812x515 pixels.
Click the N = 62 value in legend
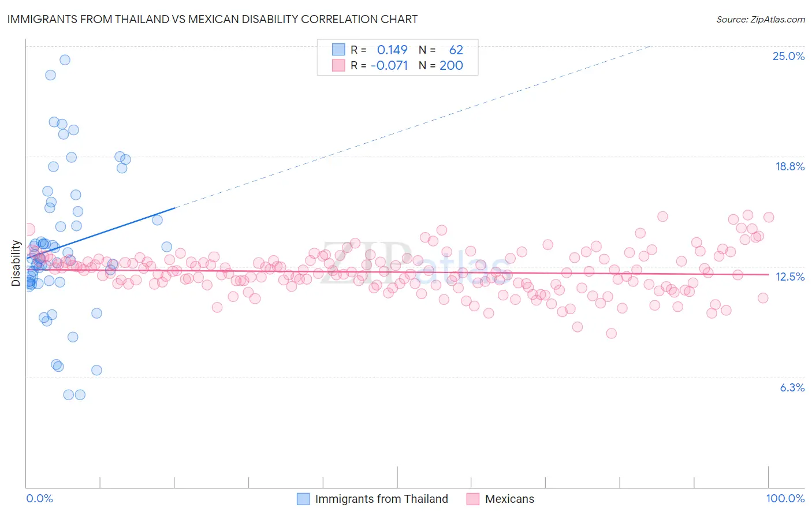coord(441,50)
